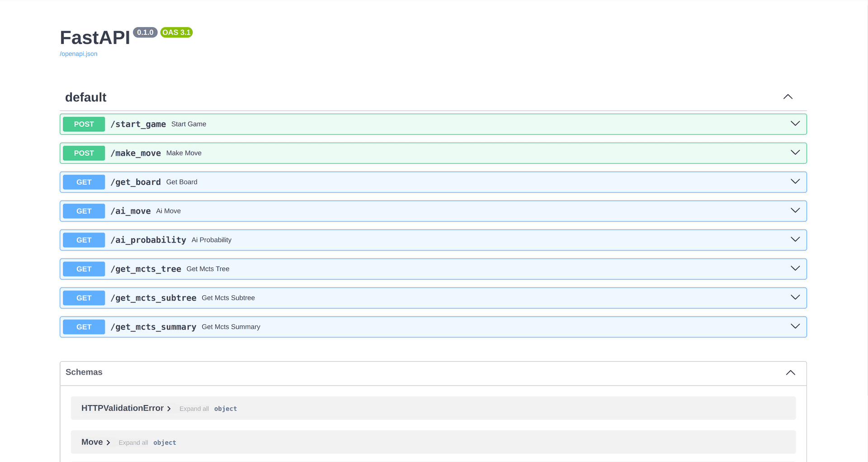Open the /start_game path link

tap(138, 124)
